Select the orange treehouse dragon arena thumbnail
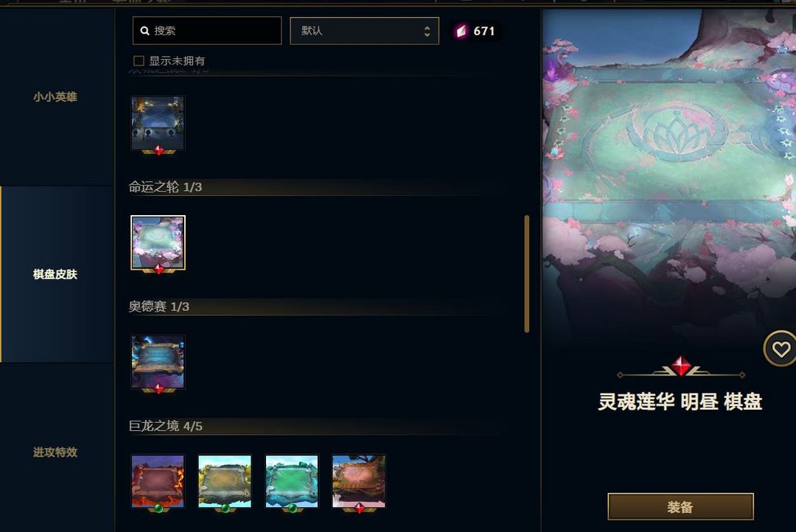The height and width of the screenshot is (532, 796). (x=359, y=481)
